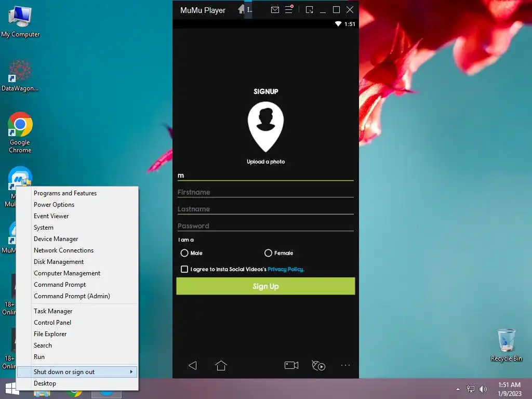
Task: Open Control Panel from menu
Action: [x=77, y=323]
